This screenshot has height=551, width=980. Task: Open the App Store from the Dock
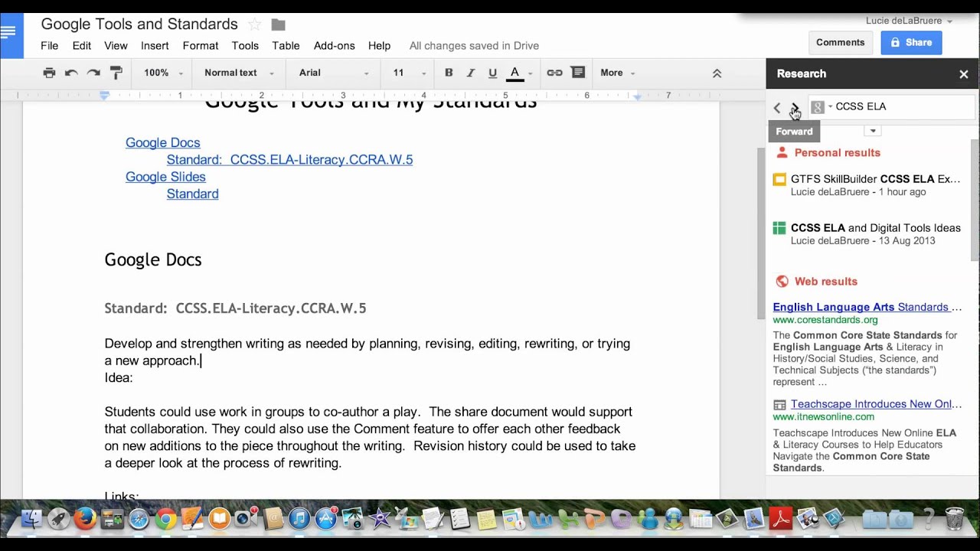(x=326, y=519)
